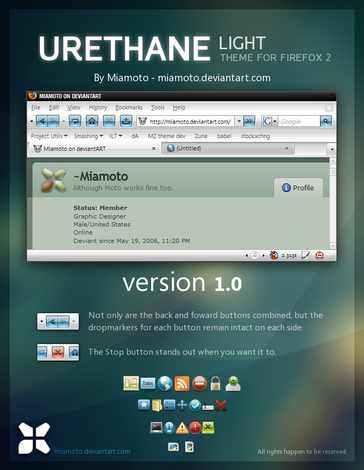
Task: Click the search magnifier button next to the Google field
Action: (x=326, y=121)
